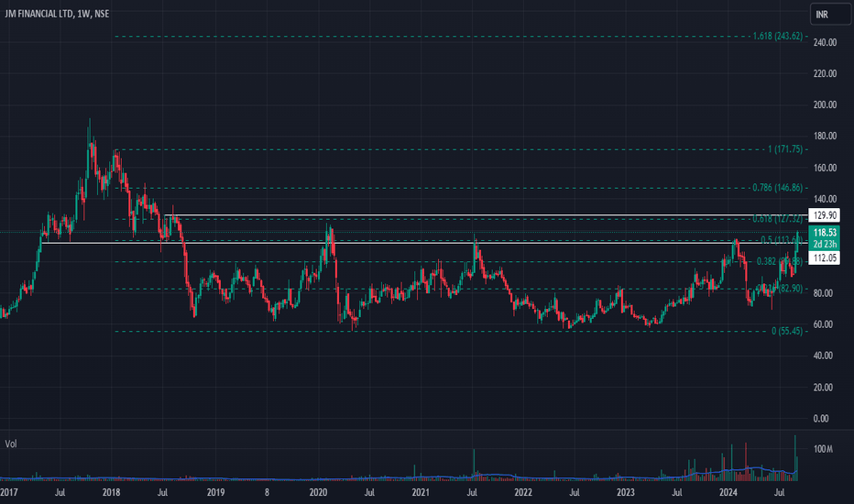Viewport: 854px width, 504px height.
Task: Click the 0 (55.45) Fibonacci level label
Action: pyautogui.click(x=786, y=331)
